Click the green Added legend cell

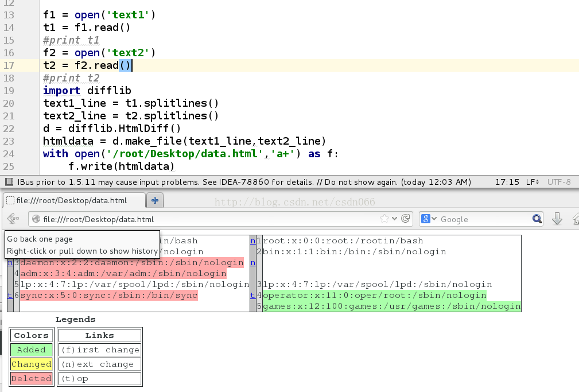(x=32, y=350)
